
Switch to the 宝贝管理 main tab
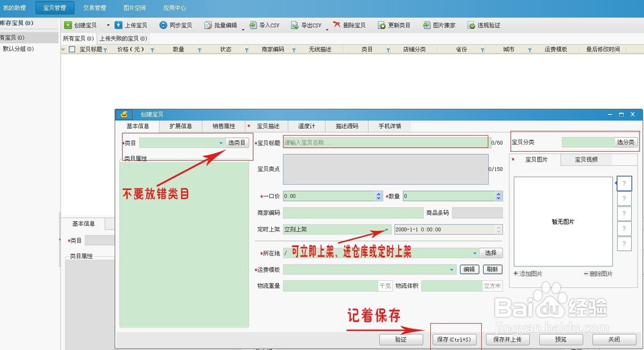tap(55, 8)
